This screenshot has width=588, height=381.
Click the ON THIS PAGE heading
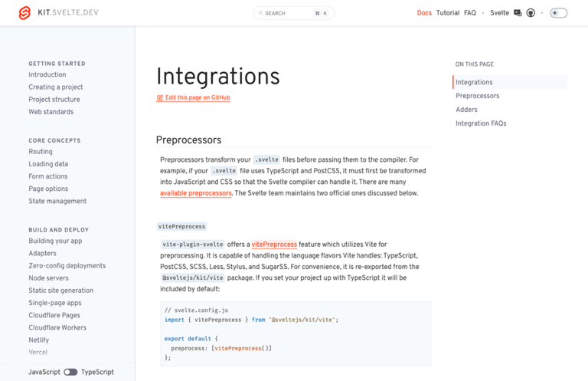click(475, 64)
